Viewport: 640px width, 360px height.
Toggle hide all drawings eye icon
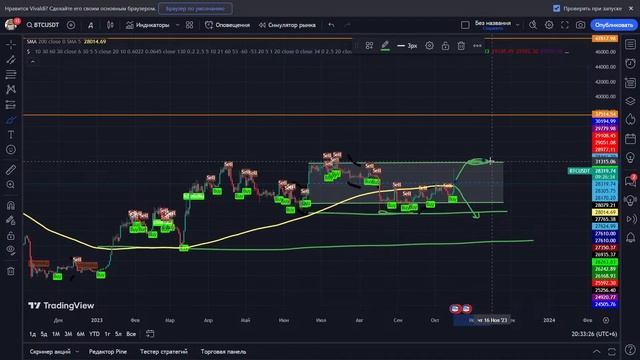point(11,250)
